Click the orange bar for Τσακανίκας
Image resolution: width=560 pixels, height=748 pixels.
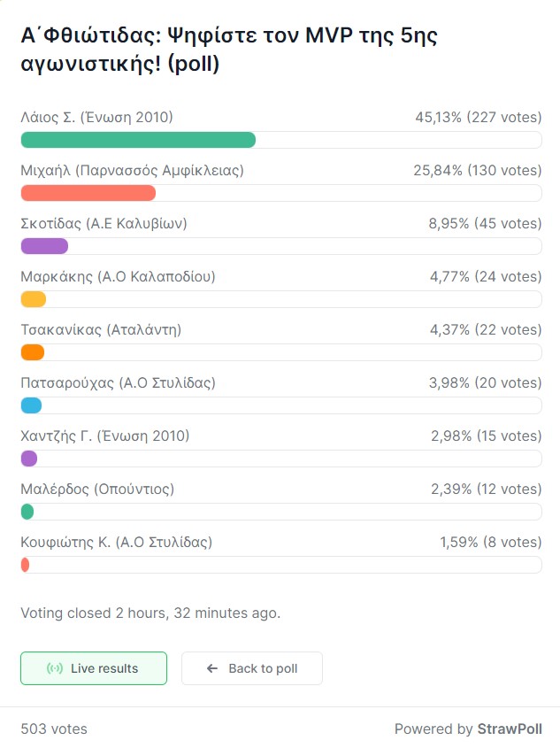(x=33, y=352)
